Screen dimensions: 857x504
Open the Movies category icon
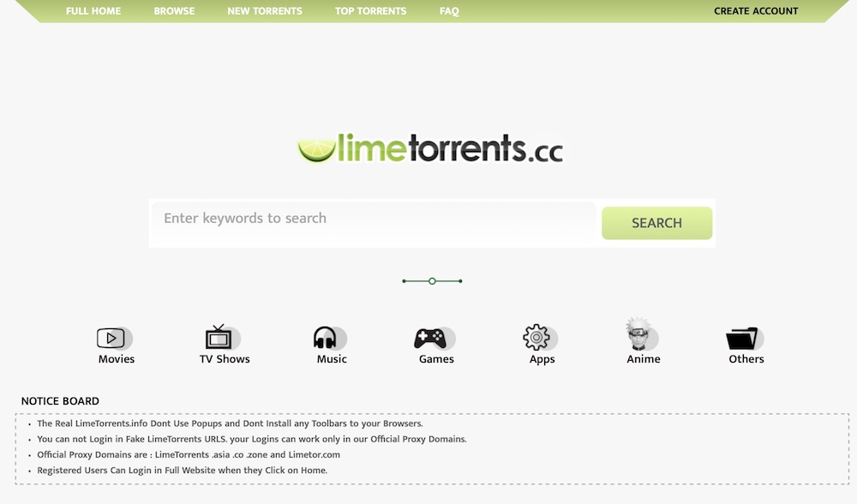[x=114, y=339]
